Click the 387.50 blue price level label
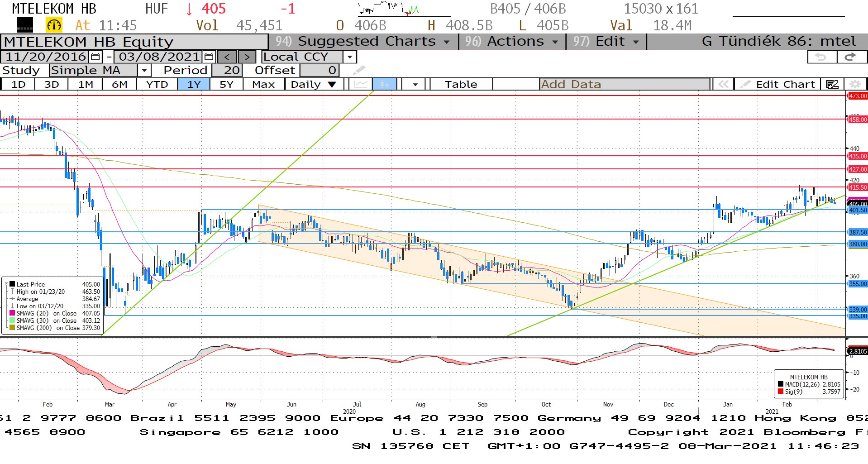Image resolution: width=868 pixels, height=464 pixels. [x=857, y=232]
